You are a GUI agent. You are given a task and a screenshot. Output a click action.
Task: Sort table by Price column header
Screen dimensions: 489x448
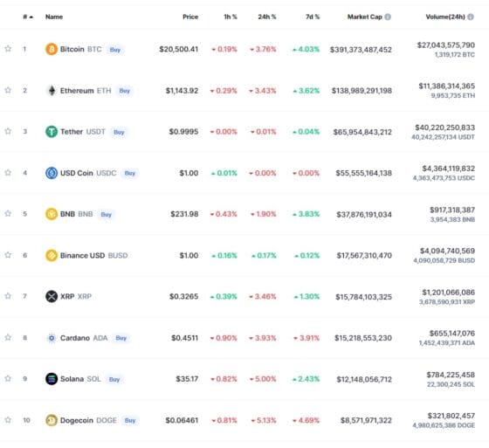190,17
